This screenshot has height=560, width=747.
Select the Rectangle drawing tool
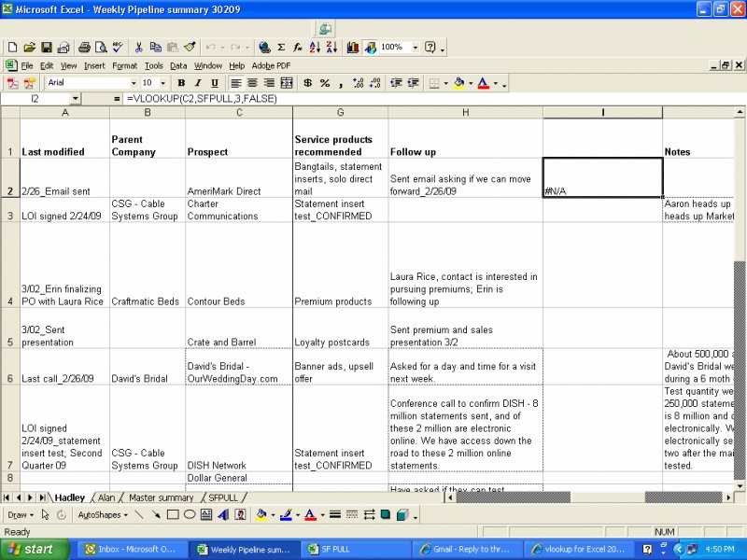click(x=173, y=515)
